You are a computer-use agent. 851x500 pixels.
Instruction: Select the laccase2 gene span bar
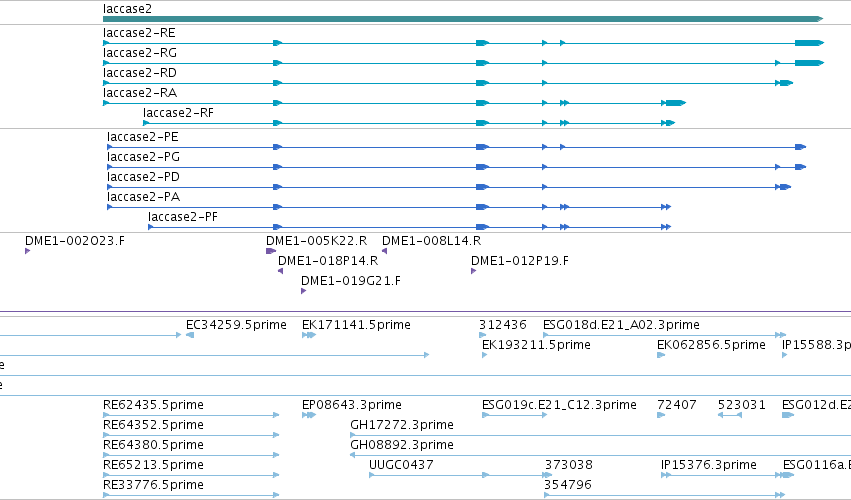463,19
